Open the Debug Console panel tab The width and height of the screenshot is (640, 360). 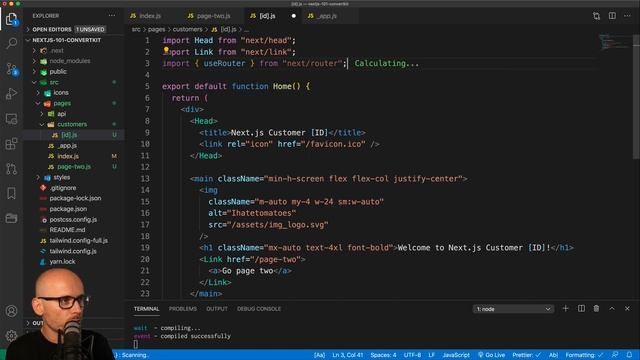click(259, 309)
